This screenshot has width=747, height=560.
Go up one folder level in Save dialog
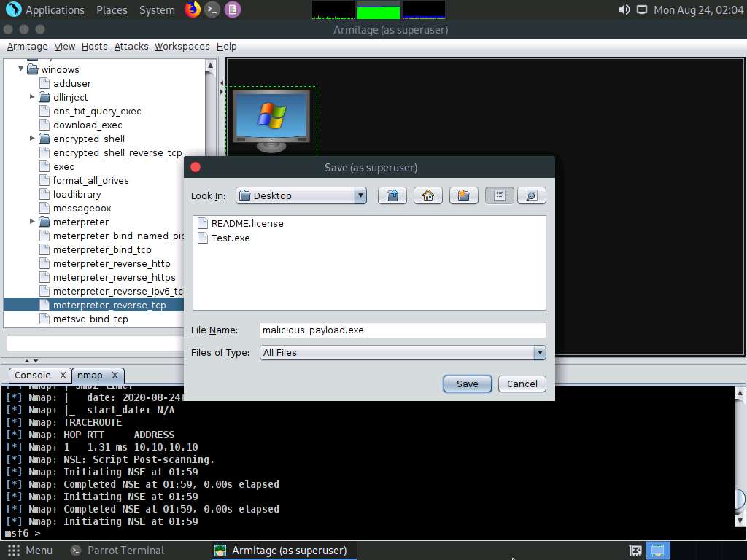click(x=392, y=195)
